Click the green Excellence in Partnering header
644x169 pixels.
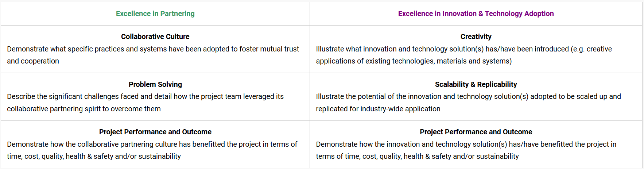[155, 14]
